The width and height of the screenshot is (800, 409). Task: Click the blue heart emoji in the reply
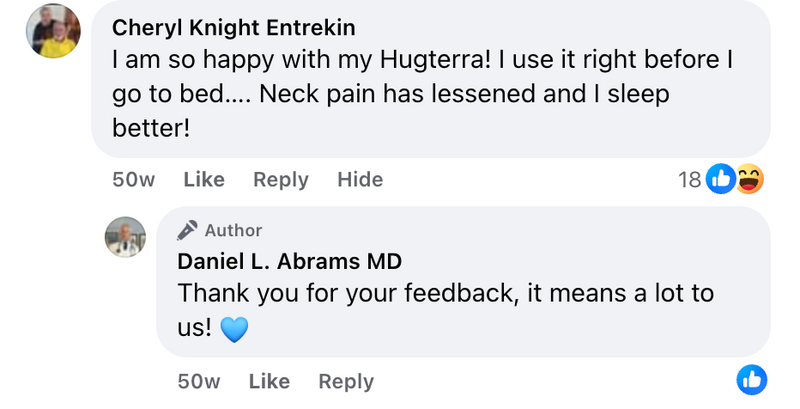coord(233,329)
